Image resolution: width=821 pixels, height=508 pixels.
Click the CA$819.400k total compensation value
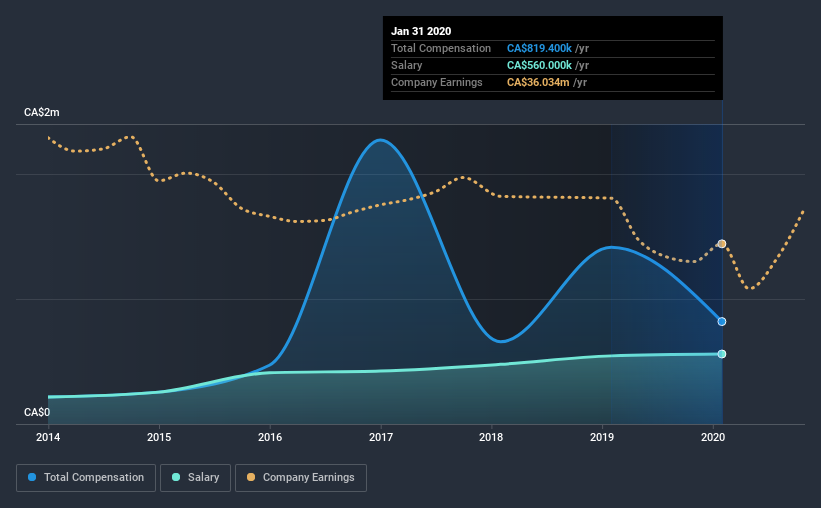(539, 48)
